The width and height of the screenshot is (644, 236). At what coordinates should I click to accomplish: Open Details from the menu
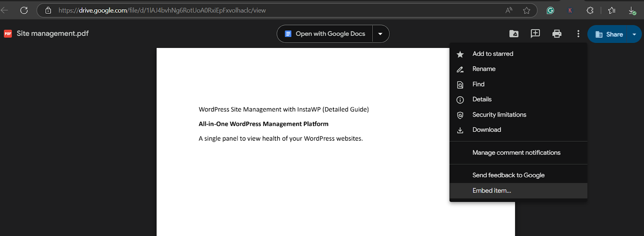click(518, 99)
